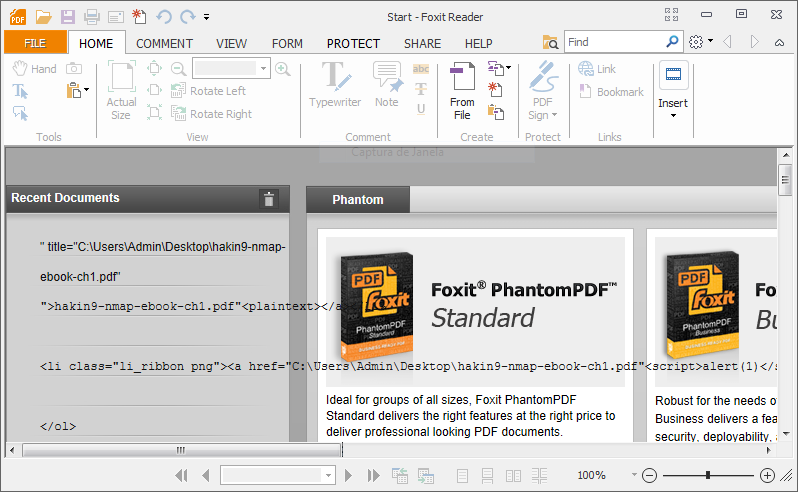Screen dimensions: 798x492
Task: Clear Recent Documents with trash icon
Action: (x=269, y=199)
